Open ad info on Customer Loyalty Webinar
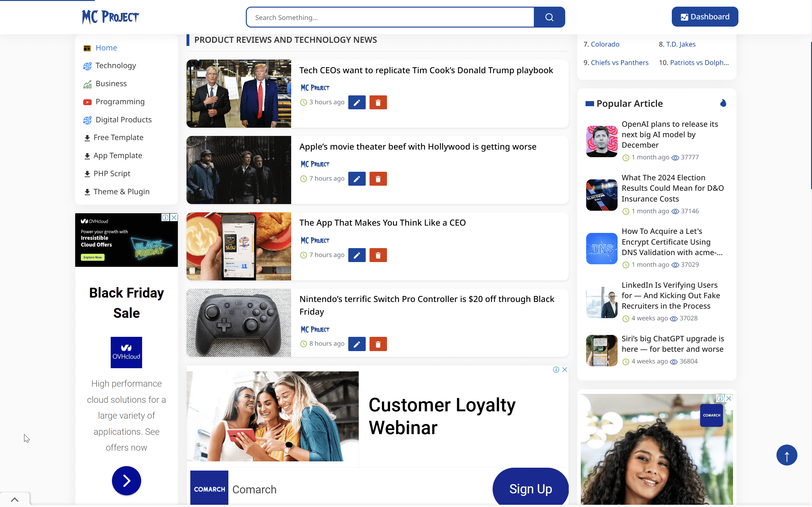The image size is (812, 507). 556,369
